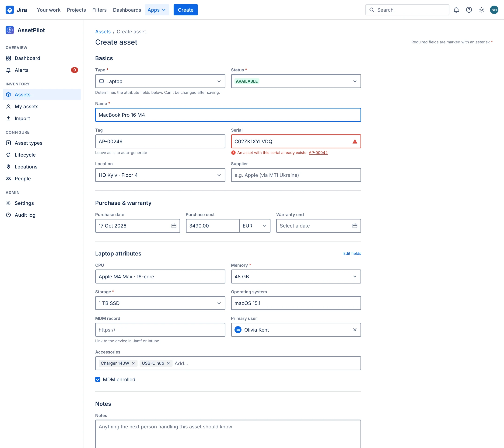Click the Locations pin icon
The width and height of the screenshot is (504, 448).
click(x=8, y=167)
